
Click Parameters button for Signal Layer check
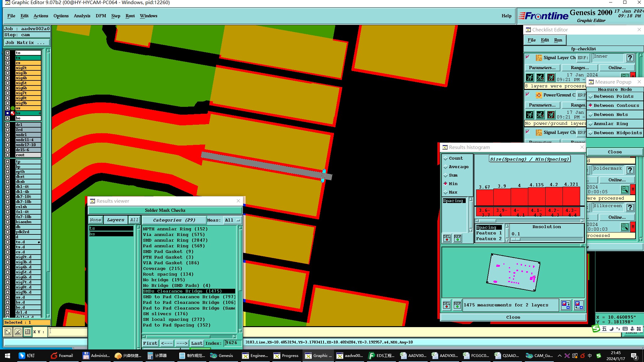pos(542,68)
